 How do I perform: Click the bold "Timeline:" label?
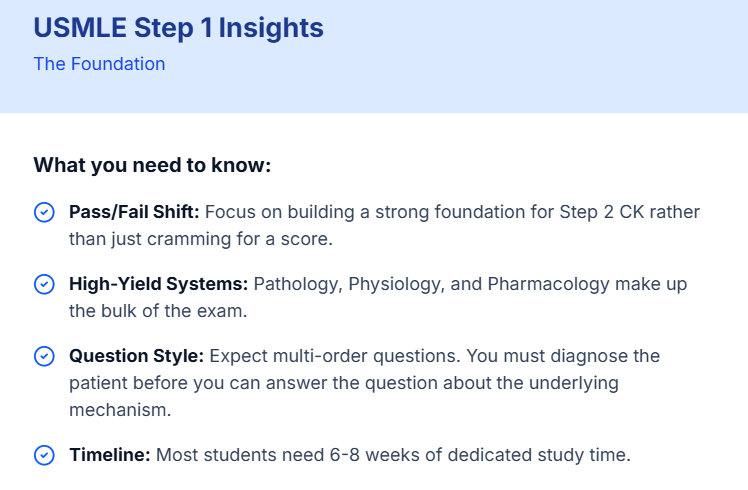tap(109, 455)
